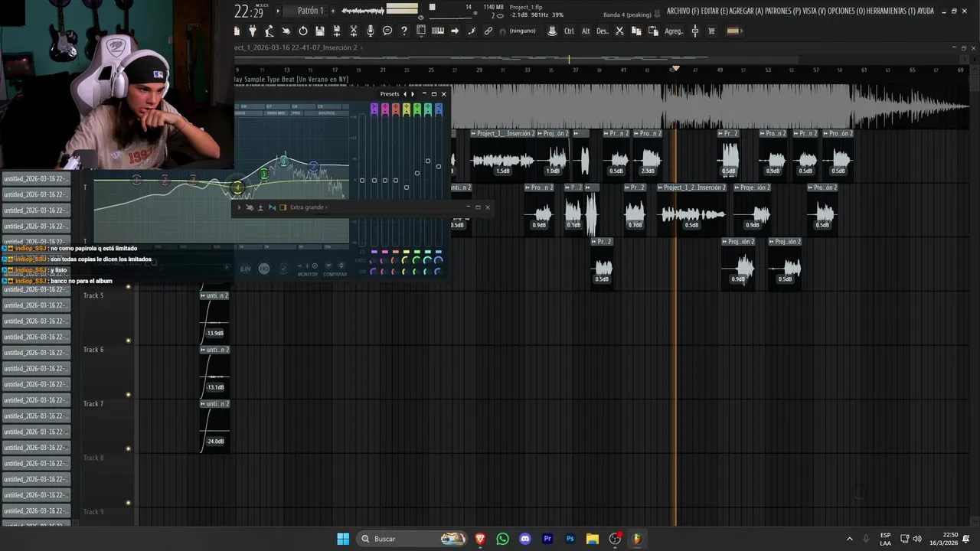Click the flag icon in the toolbar
Image resolution: width=980 pixels, height=551 pixels.
[733, 31]
